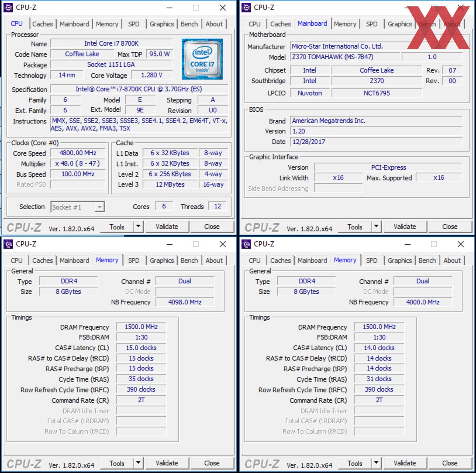
Task: Click CAS# Latency 15.0 clocks value
Action: point(141,348)
